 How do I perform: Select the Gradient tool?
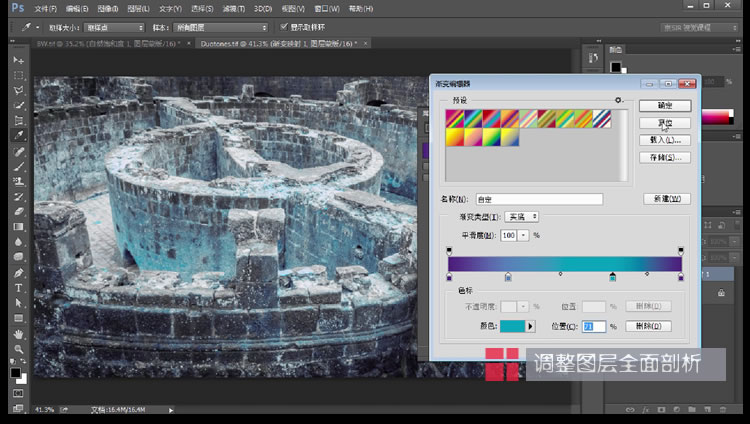pyautogui.click(x=18, y=227)
